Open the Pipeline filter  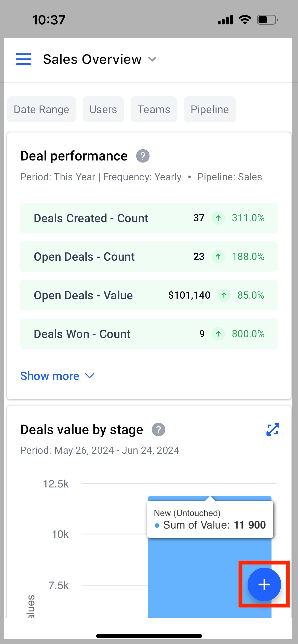click(210, 109)
